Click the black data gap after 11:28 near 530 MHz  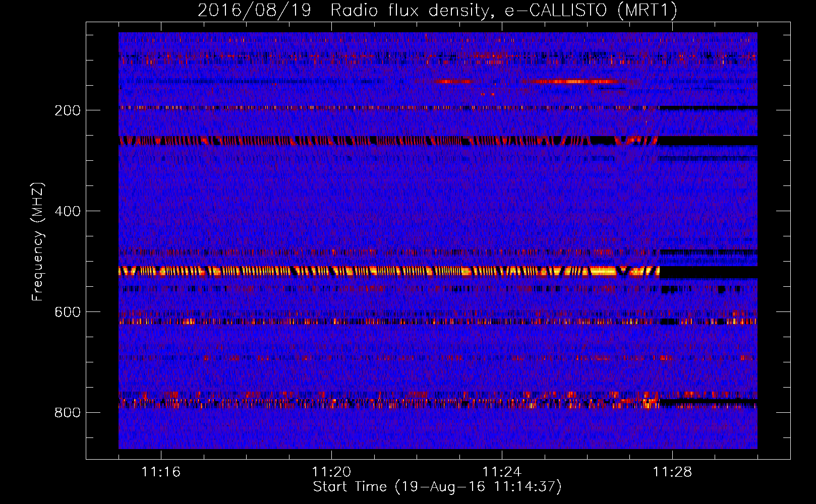(709, 272)
